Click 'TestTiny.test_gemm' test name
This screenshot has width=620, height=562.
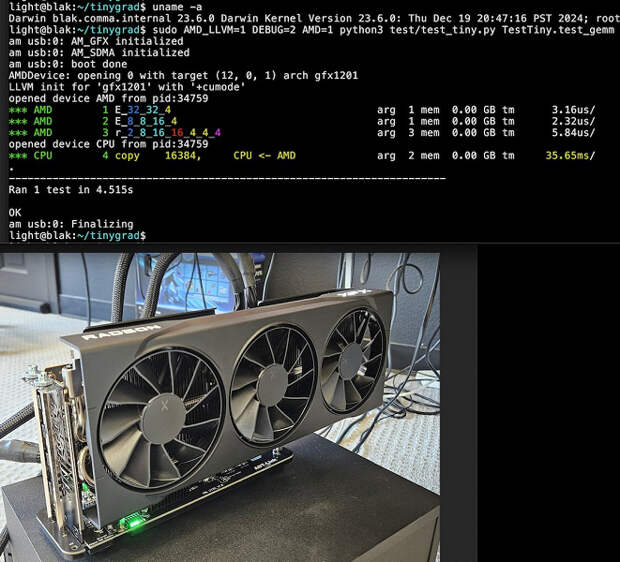pos(558,30)
